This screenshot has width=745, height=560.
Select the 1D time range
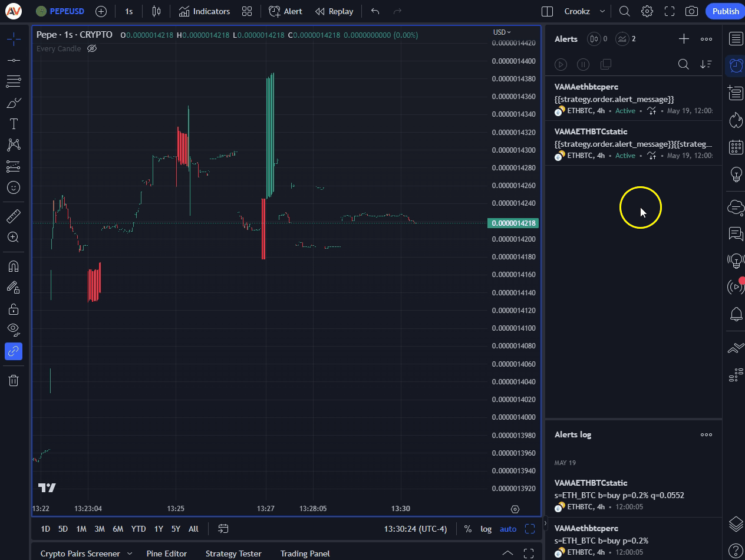45,529
